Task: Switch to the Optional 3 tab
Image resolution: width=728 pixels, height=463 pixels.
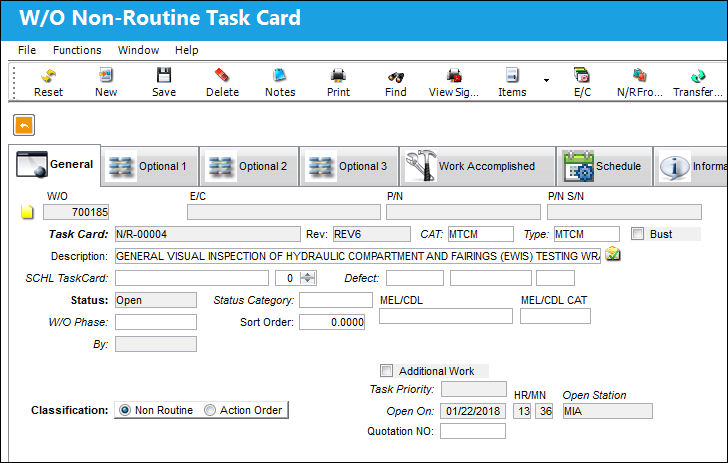Action: (x=349, y=166)
